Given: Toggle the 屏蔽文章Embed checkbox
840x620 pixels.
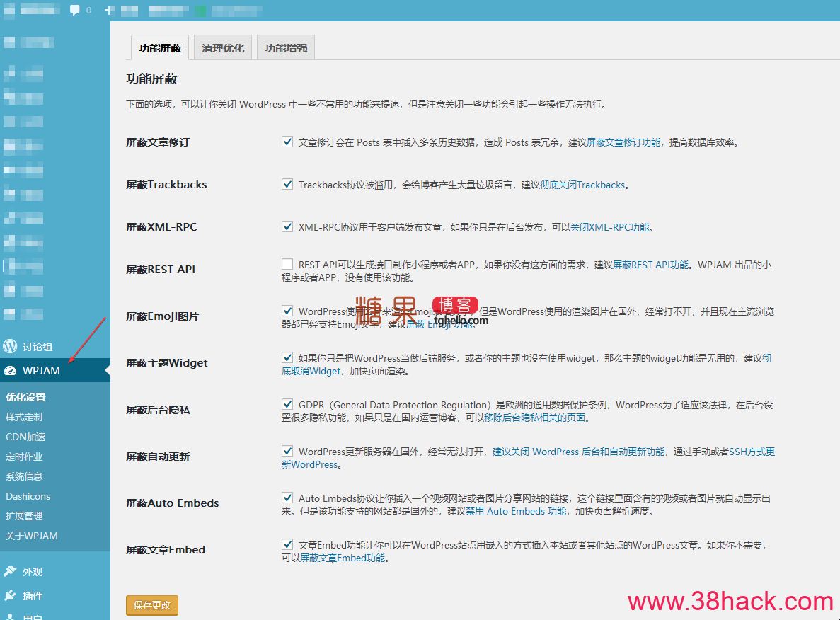Looking at the screenshot, I should point(287,544).
